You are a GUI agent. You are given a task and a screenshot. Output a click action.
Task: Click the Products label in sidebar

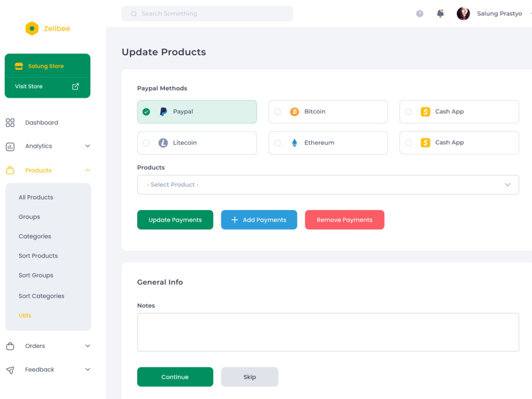(38, 170)
